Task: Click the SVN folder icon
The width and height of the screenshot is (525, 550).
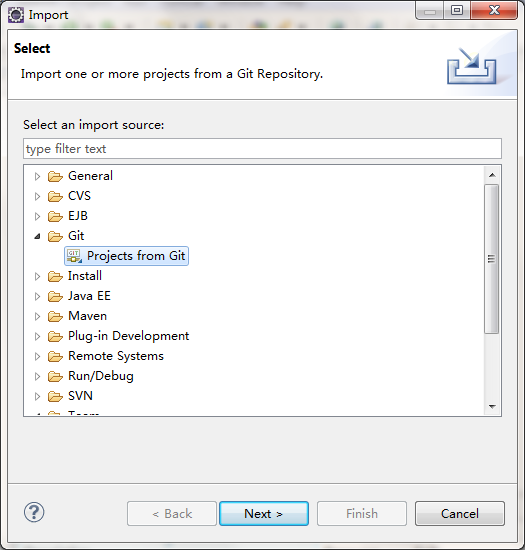Action: click(55, 396)
